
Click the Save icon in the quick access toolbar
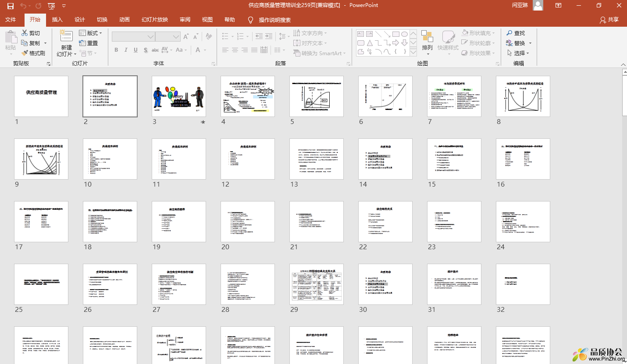click(x=10, y=6)
